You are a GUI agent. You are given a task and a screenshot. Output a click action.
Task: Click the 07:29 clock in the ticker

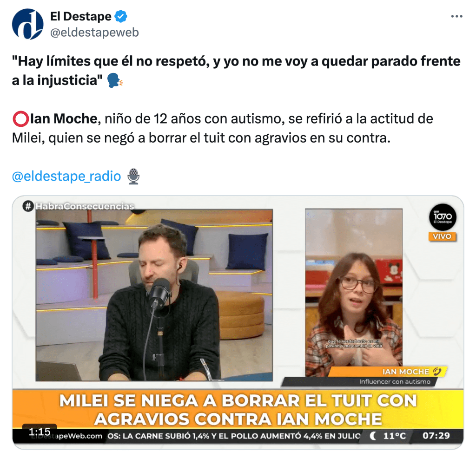[x=436, y=436]
